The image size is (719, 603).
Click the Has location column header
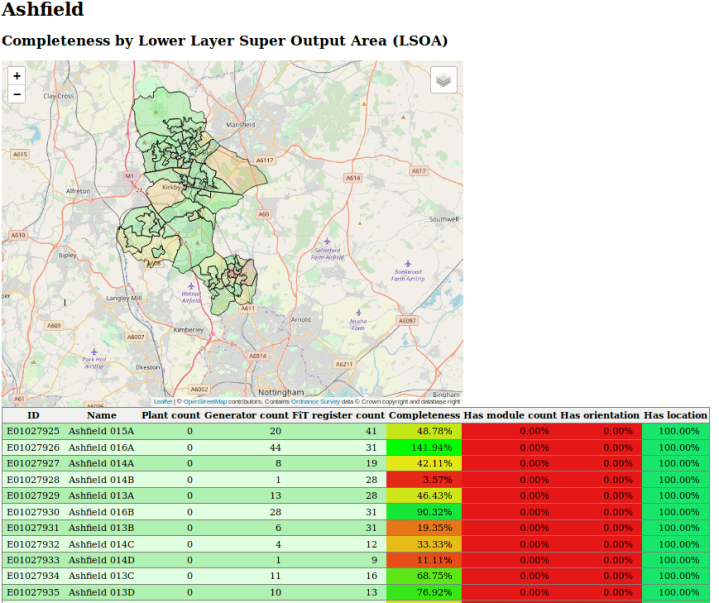675,415
